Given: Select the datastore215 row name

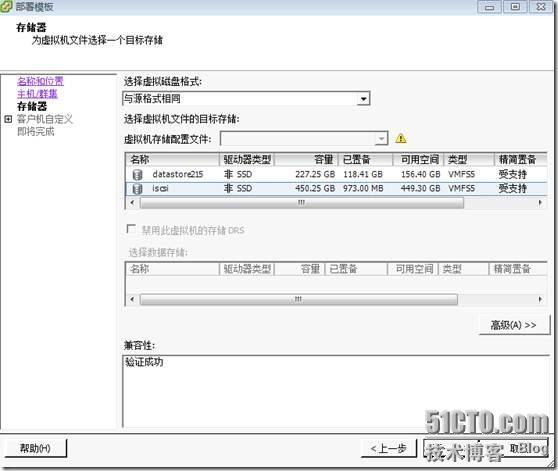Looking at the screenshot, I should [x=178, y=174].
